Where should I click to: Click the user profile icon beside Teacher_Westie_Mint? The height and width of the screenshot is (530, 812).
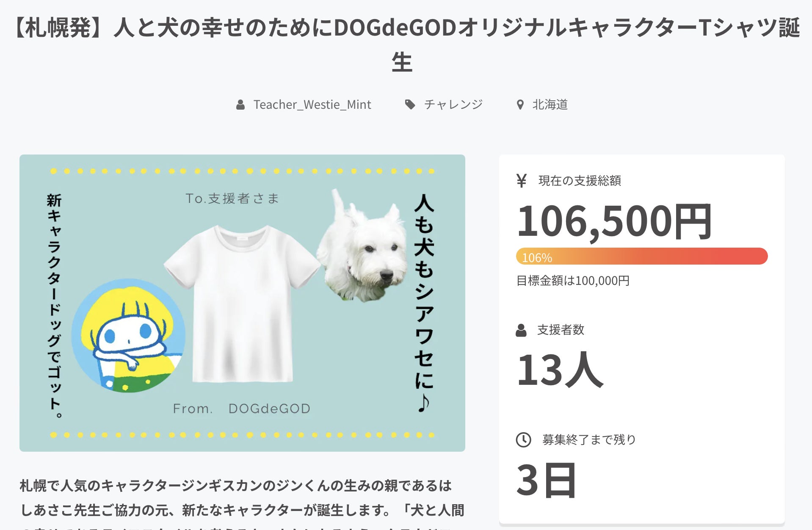pos(240,105)
